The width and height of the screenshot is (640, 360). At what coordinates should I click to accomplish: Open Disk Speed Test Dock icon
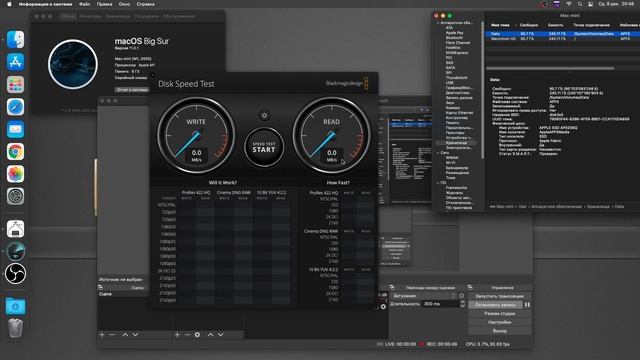coord(16,251)
